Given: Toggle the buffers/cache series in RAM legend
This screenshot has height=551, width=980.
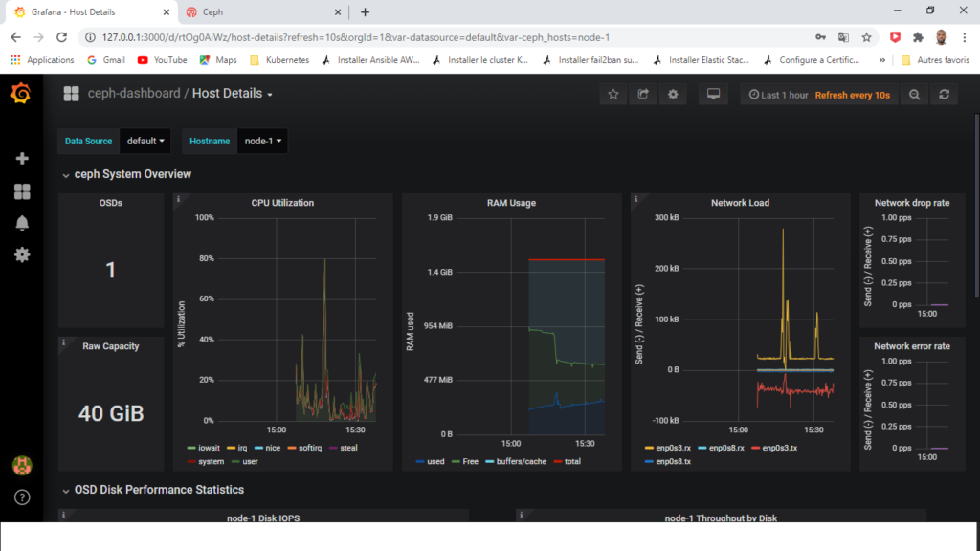Looking at the screenshot, I should [x=516, y=462].
